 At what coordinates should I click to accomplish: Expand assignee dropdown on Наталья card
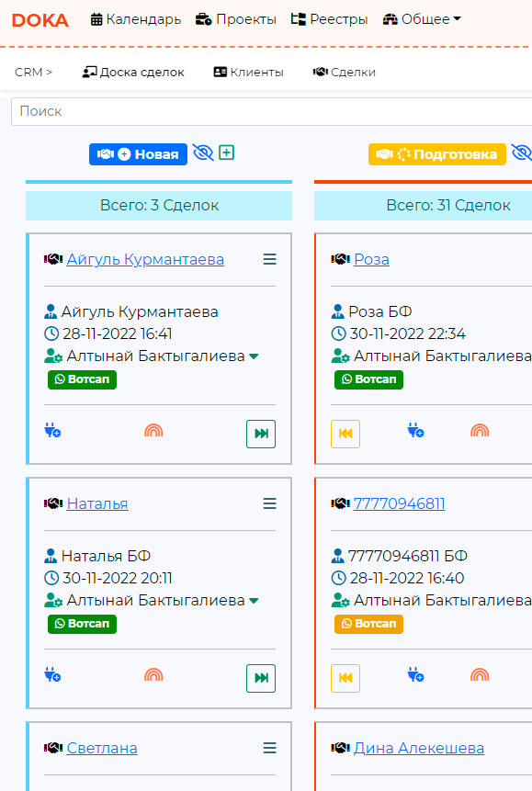click(x=254, y=600)
